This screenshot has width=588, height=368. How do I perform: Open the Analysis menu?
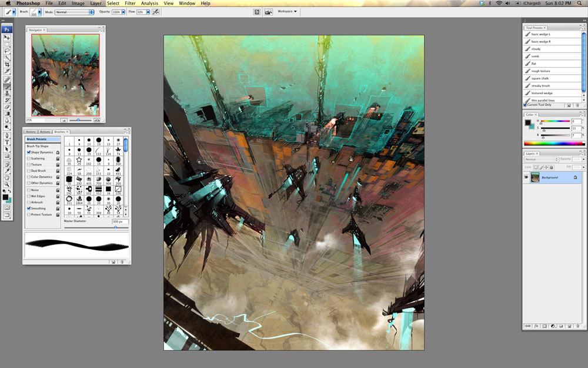tap(149, 3)
